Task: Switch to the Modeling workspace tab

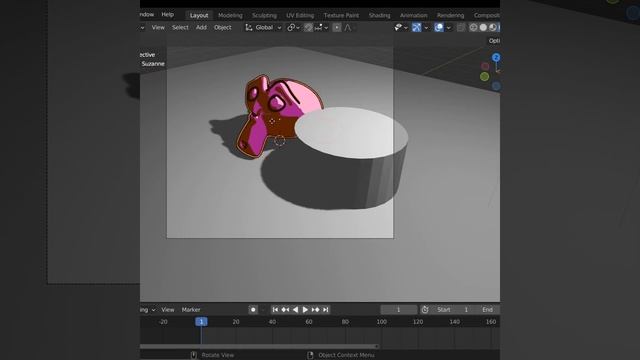Action: pos(230,15)
